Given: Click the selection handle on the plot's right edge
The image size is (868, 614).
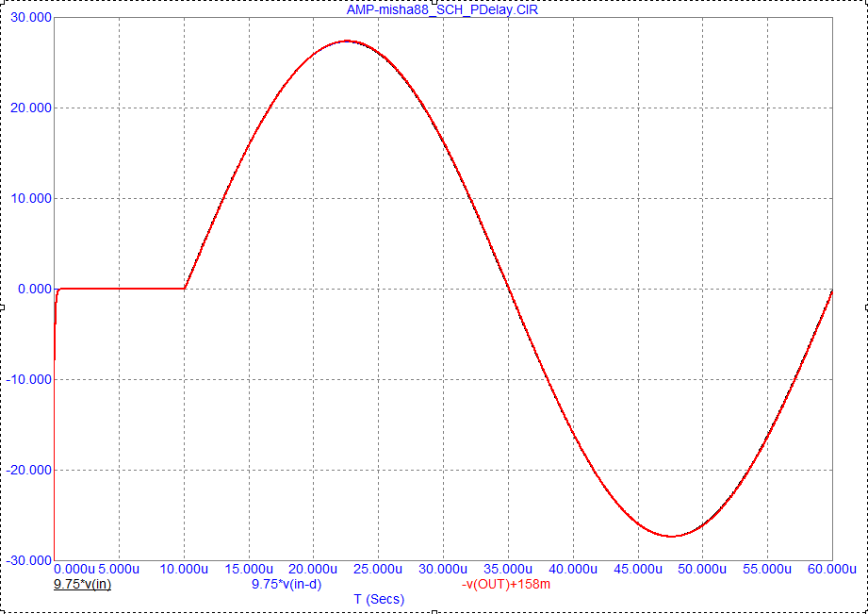Looking at the screenshot, I should coord(866,307).
